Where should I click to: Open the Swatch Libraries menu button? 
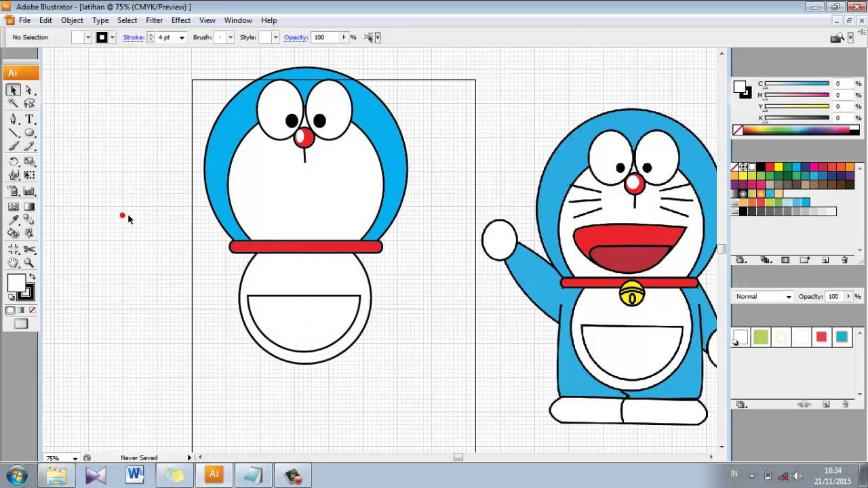pos(741,260)
